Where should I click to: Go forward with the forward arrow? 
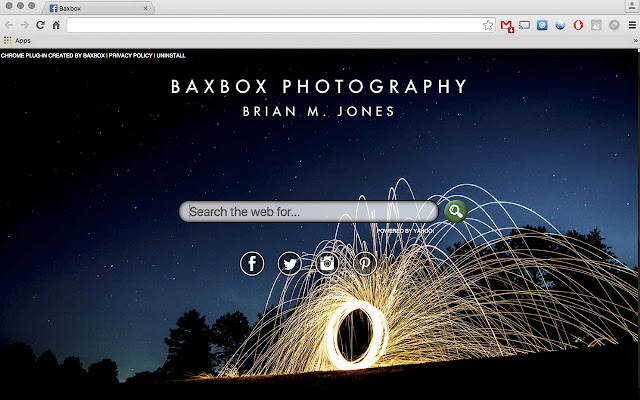(24, 25)
